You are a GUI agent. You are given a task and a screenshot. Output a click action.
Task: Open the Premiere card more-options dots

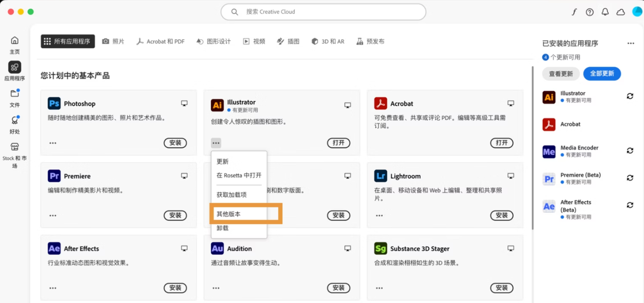[53, 216]
